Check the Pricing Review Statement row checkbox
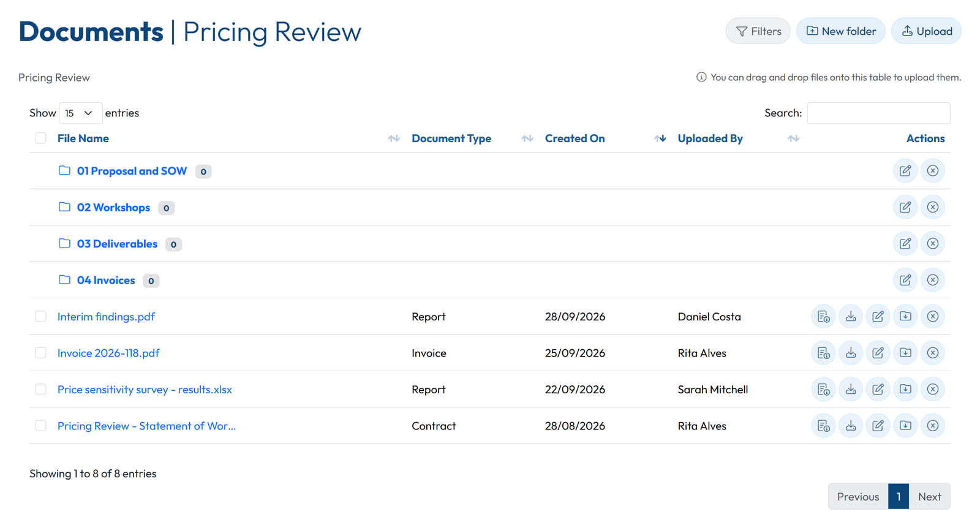The height and width of the screenshot is (525, 980). (40, 426)
